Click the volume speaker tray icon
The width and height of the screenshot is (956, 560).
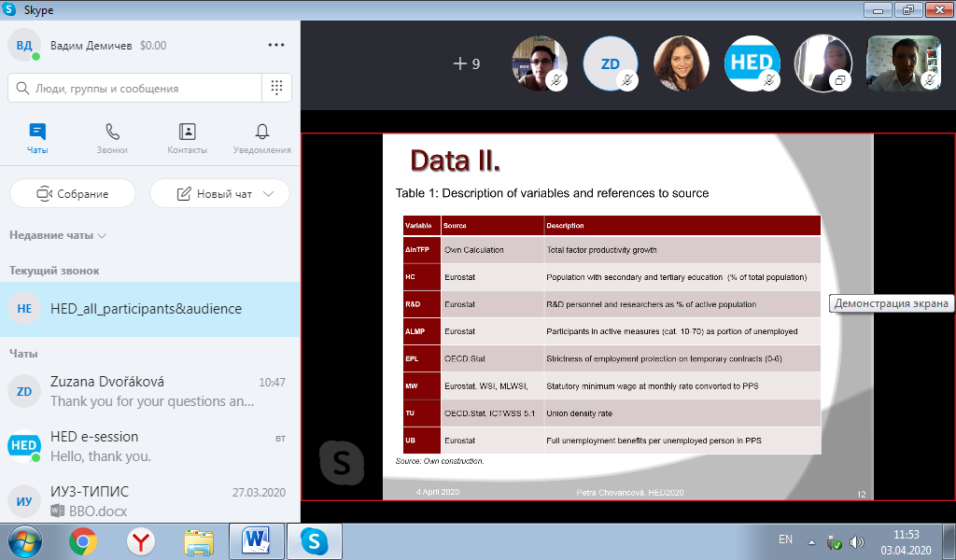click(x=857, y=541)
